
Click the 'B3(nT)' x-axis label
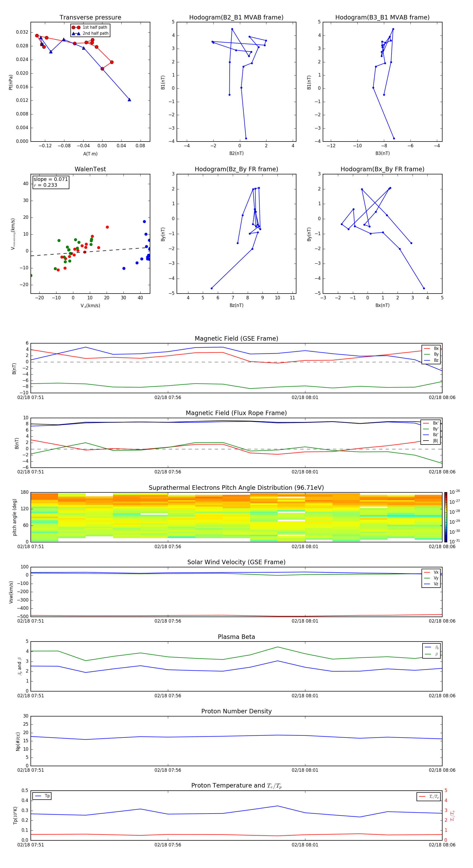(382, 153)
